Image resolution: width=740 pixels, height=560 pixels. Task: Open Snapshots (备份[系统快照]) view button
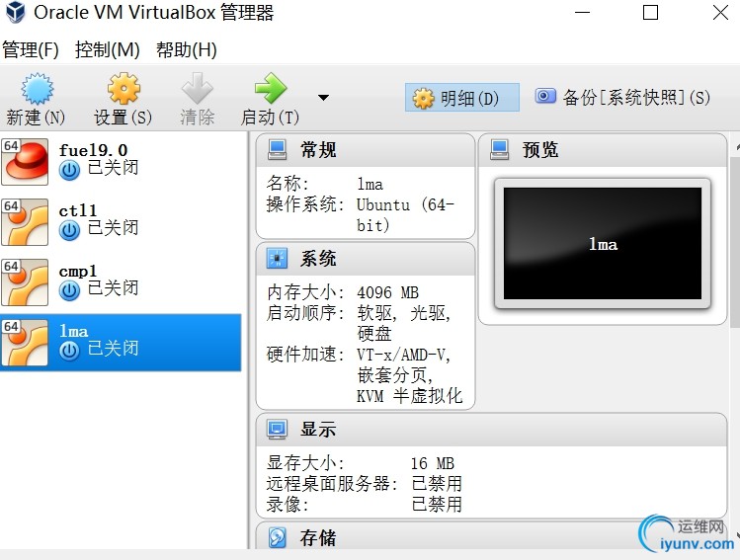click(622, 97)
